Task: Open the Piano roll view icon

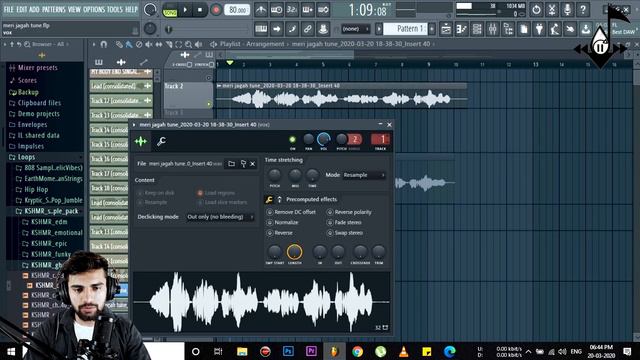Action: (462, 29)
